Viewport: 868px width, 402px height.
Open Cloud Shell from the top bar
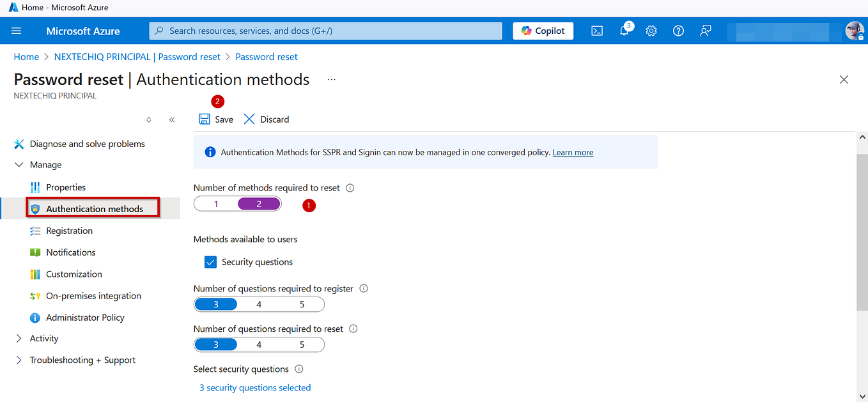(x=596, y=30)
